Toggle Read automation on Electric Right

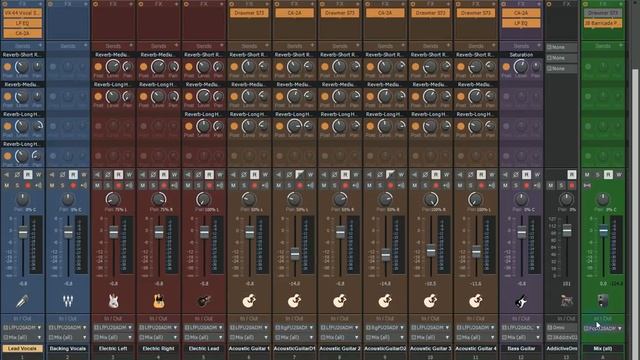164,175
